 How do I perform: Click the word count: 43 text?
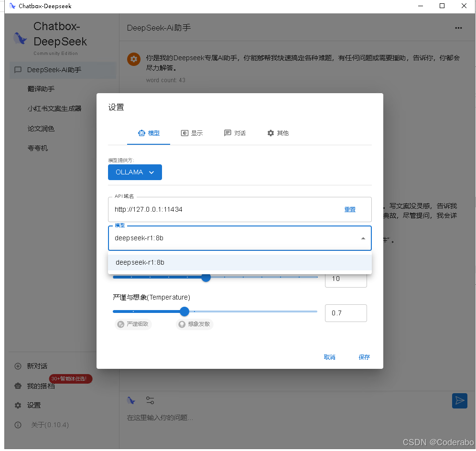pos(165,80)
